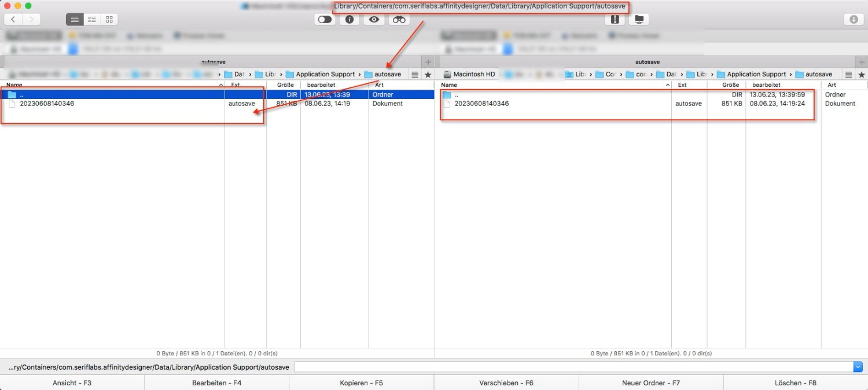The width and height of the screenshot is (868, 390).
Task: Select the autosave tab in right pane
Action: [648, 61]
